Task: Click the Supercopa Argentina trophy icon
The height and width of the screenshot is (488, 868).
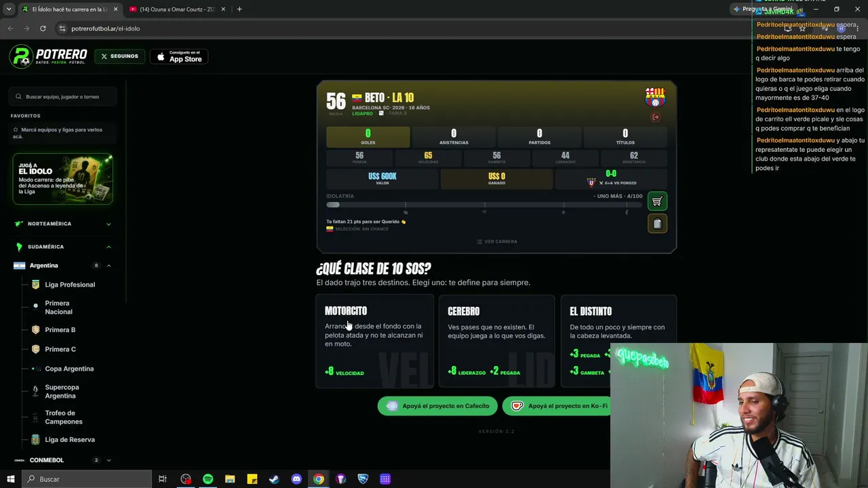Action: (35, 392)
